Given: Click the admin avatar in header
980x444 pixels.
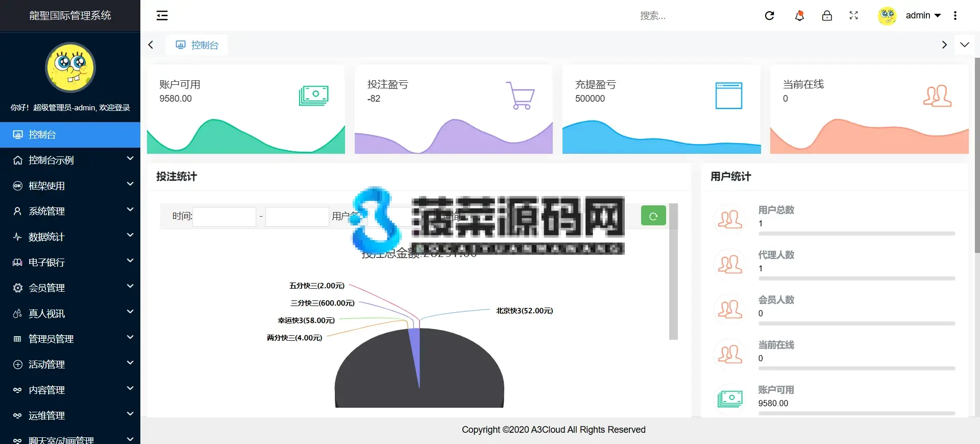Looking at the screenshot, I should (887, 16).
